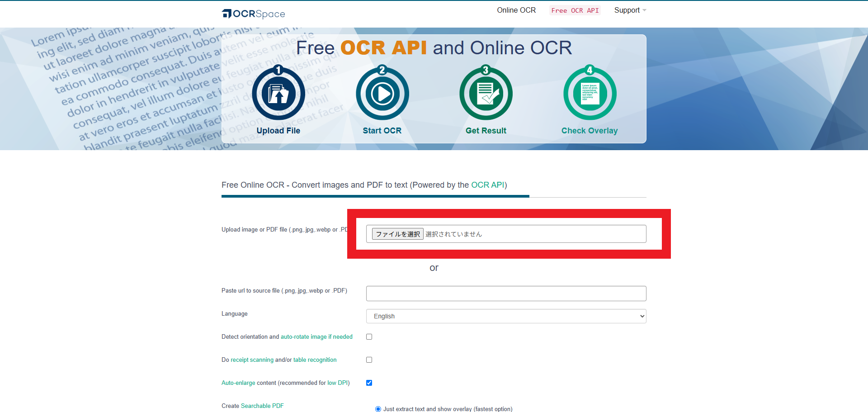868x412 pixels.
Task: Enable receipt scanning and table recognition checkbox
Action: pos(369,360)
